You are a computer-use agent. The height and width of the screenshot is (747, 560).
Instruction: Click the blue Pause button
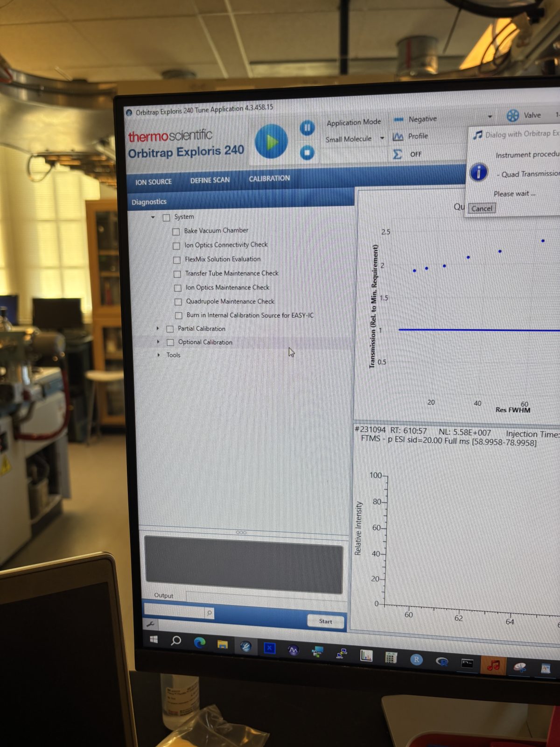[x=307, y=127]
